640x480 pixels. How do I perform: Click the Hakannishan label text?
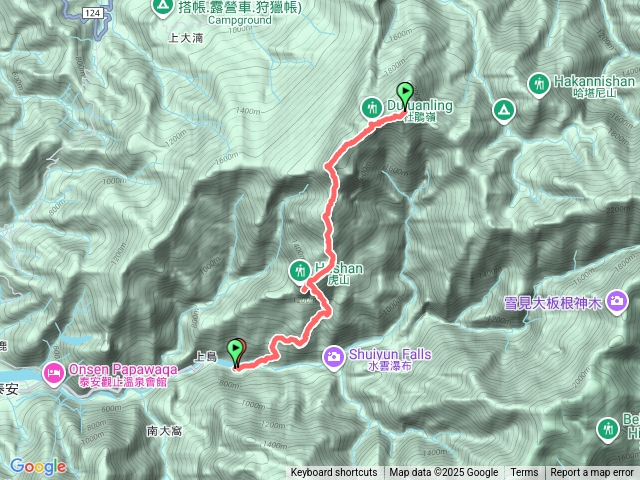click(x=594, y=81)
